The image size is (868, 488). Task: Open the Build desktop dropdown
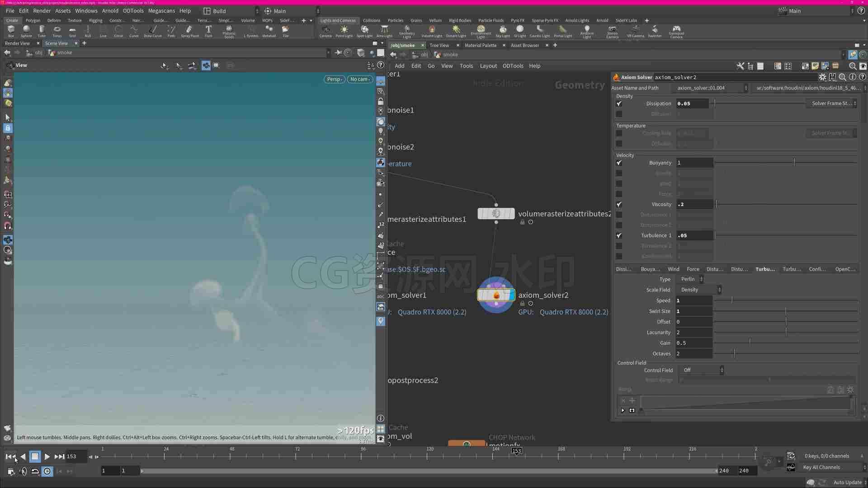pyautogui.click(x=230, y=11)
